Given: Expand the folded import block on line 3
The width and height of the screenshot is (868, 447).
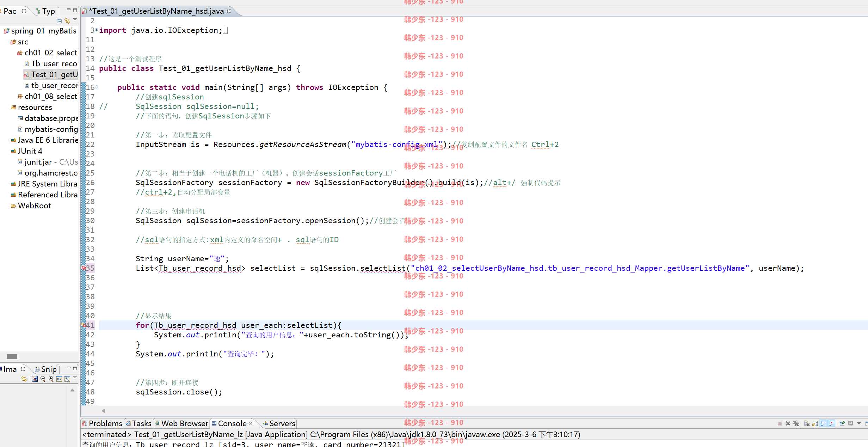Looking at the screenshot, I should [x=96, y=30].
